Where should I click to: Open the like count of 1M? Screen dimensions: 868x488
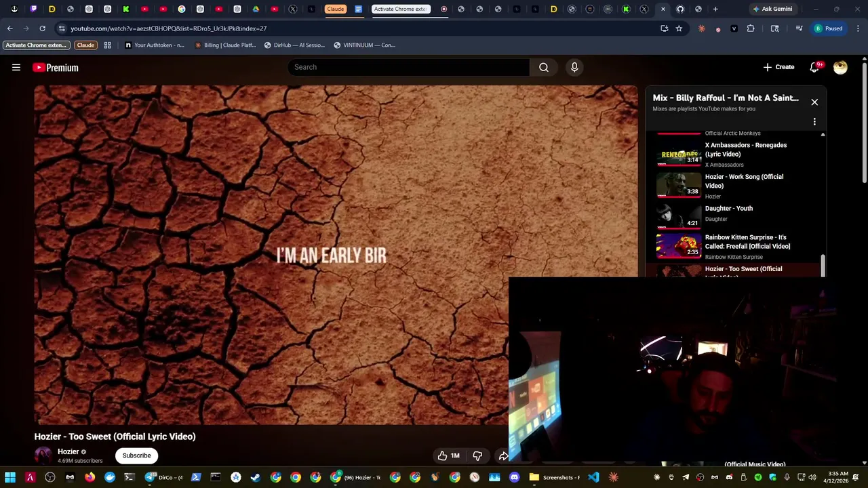(455, 455)
